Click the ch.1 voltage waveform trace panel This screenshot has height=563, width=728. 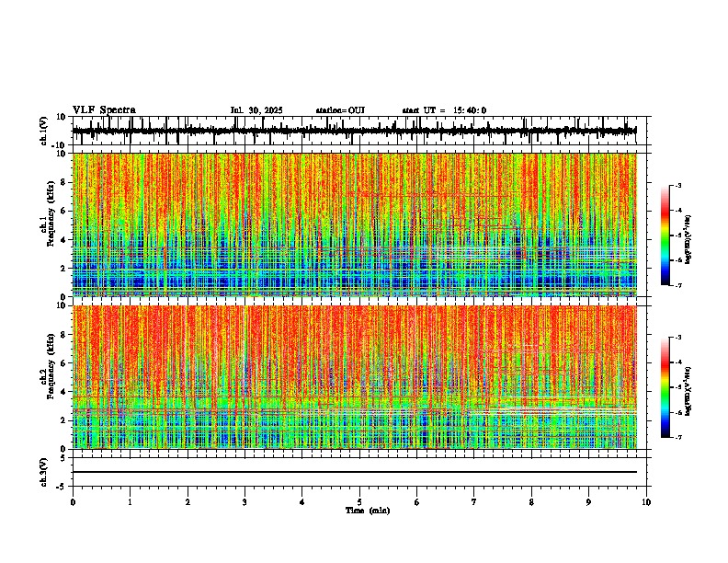point(361,131)
